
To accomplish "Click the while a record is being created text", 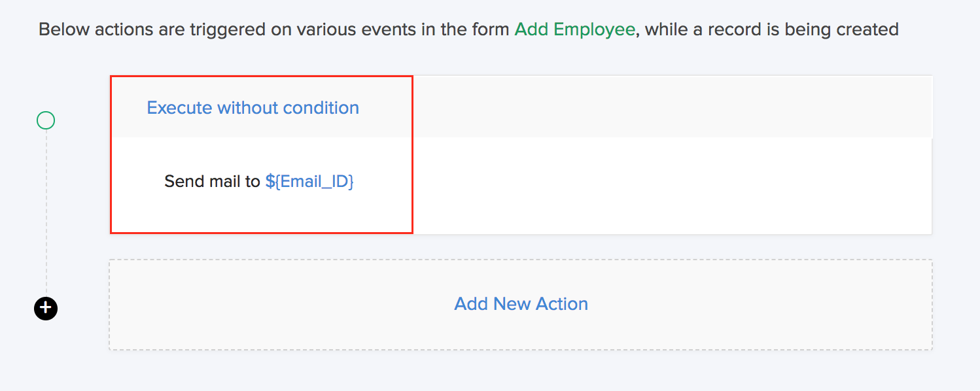I will coord(771,29).
